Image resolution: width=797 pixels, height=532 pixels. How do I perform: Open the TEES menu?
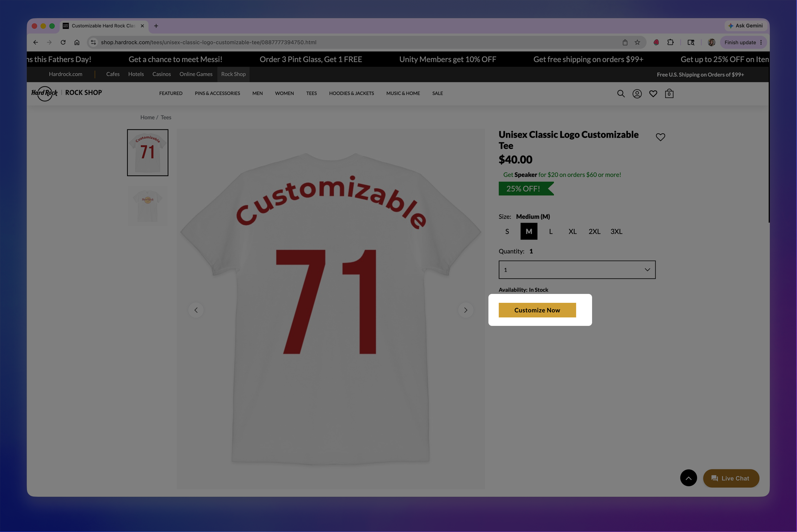pyautogui.click(x=311, y=93)
